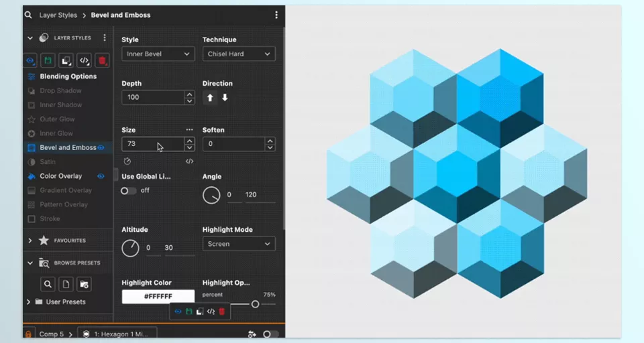The image size is (644, 343).
Task: Set Direction to up arrow
Action: (210, 98)
